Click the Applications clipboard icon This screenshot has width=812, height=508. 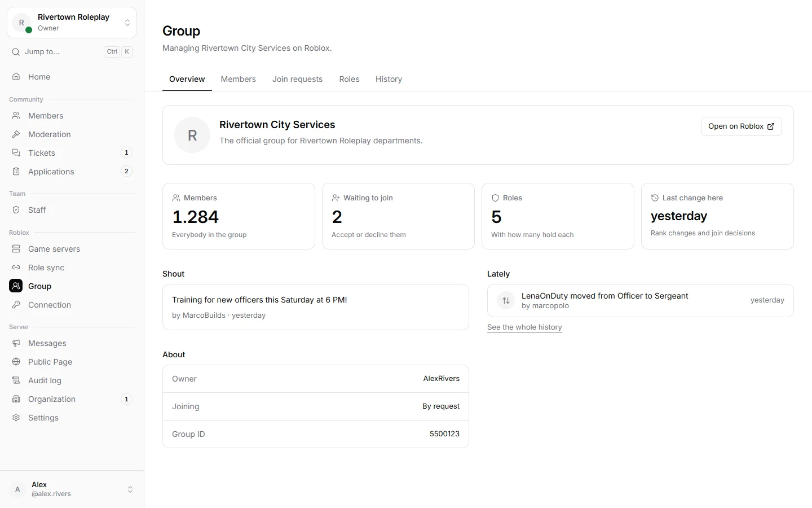(16, 172)
